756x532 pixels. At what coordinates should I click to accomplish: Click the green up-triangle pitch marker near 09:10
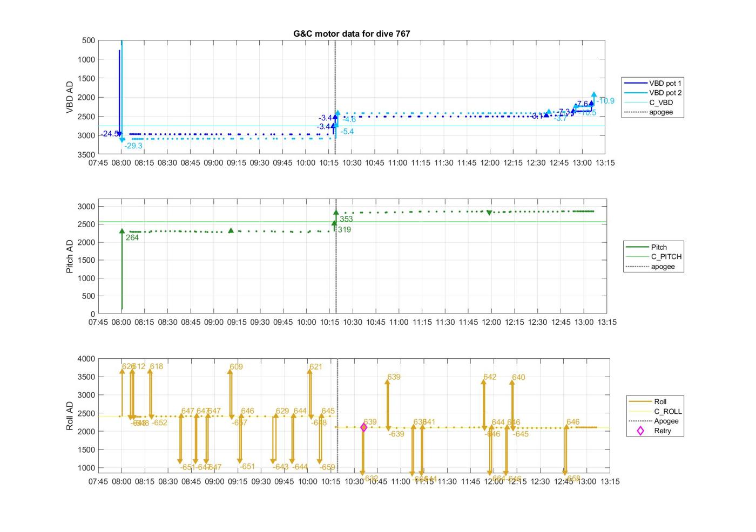tap(231, 230)
